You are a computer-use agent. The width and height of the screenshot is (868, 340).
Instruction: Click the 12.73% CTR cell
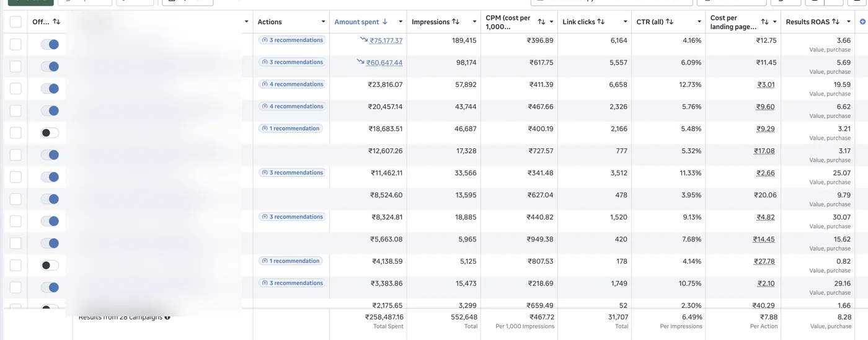click(690, 84)
